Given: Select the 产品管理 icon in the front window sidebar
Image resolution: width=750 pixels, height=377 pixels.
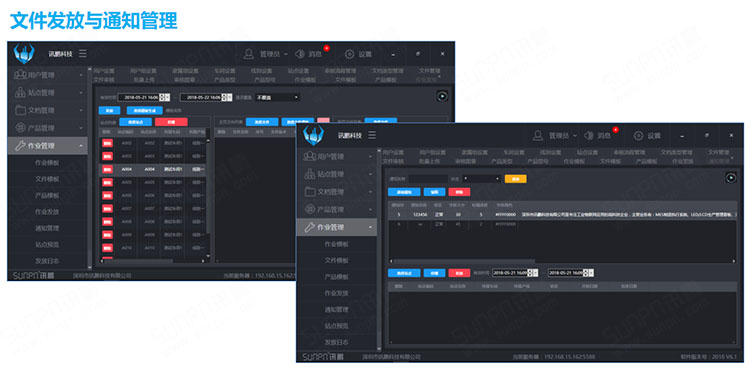Looking at the screenshot, I should (309, 209).
